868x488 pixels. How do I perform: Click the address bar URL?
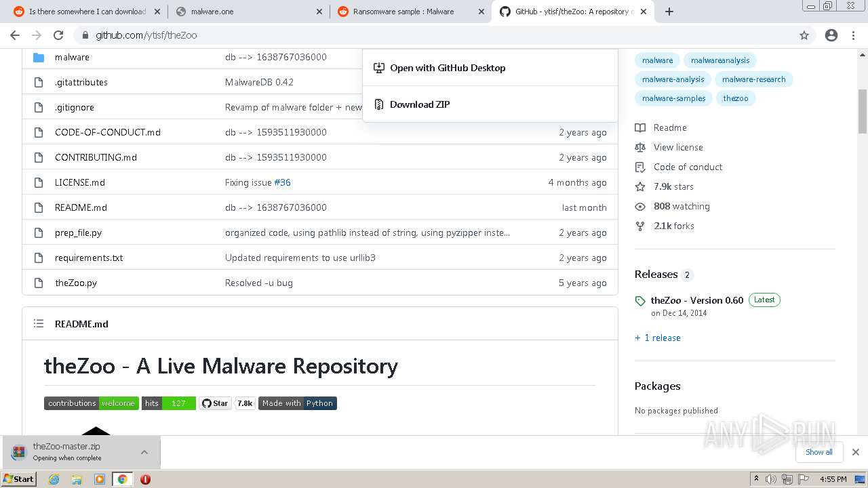[x=146, y=35]
